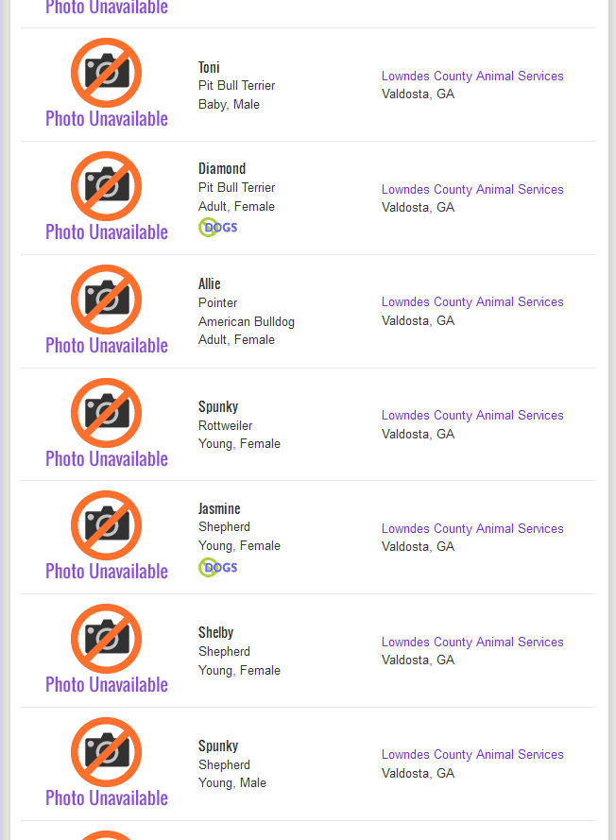Click the DOGS badge under Jasmine
Screen dimensions: 616x840
pyautogui.click(x=218, y=567)
